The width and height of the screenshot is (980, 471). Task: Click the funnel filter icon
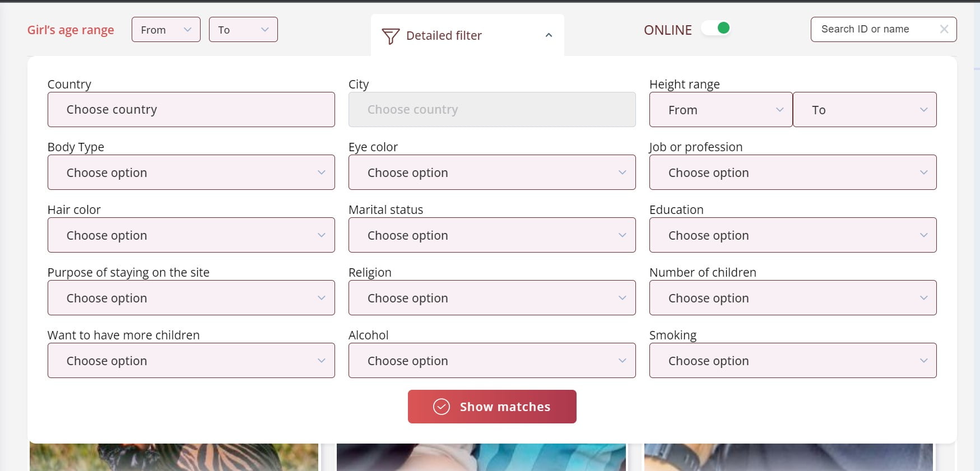[x=391, y=36]
